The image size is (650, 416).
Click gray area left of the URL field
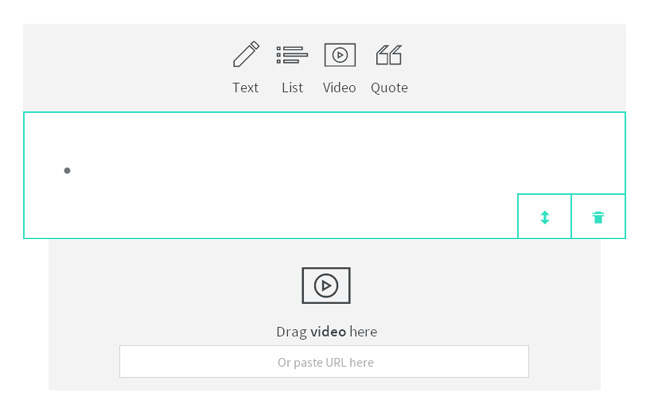click(x=84, y=362)
